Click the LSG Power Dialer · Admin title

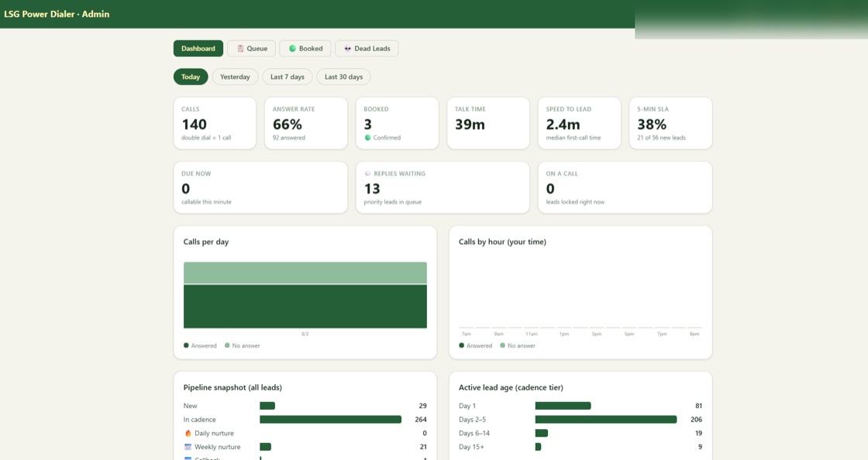point(57,14)
